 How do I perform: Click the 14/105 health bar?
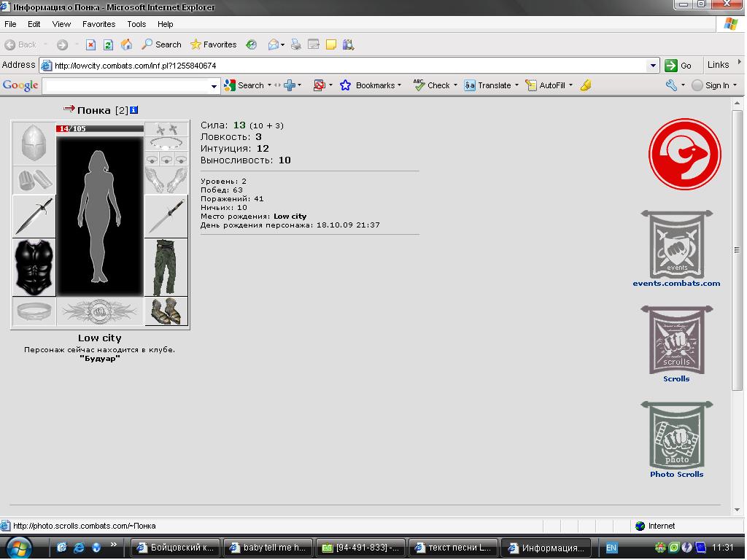click(x=99, y=128)
